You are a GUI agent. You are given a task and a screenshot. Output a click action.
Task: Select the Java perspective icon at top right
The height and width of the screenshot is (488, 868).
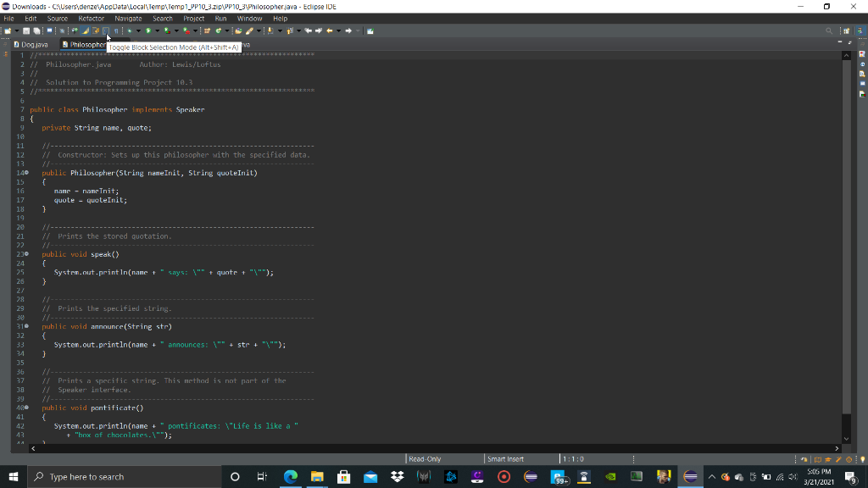coord(860,31)
